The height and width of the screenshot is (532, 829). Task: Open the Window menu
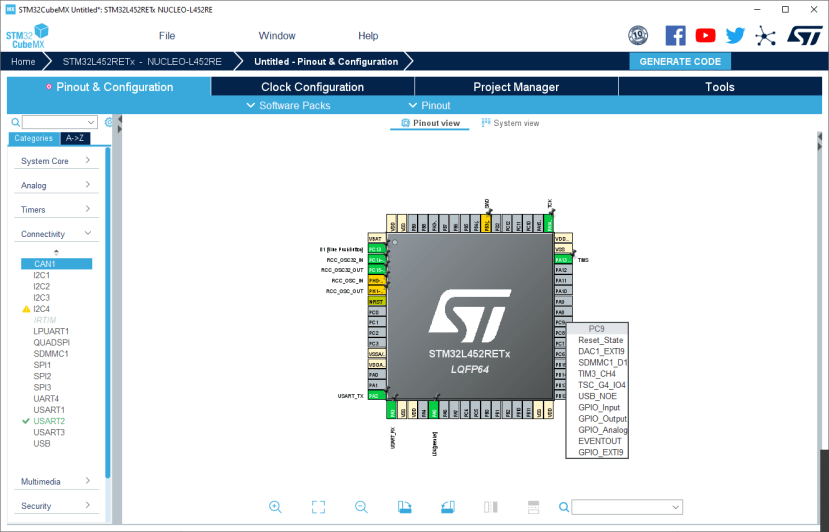point(277,36)
